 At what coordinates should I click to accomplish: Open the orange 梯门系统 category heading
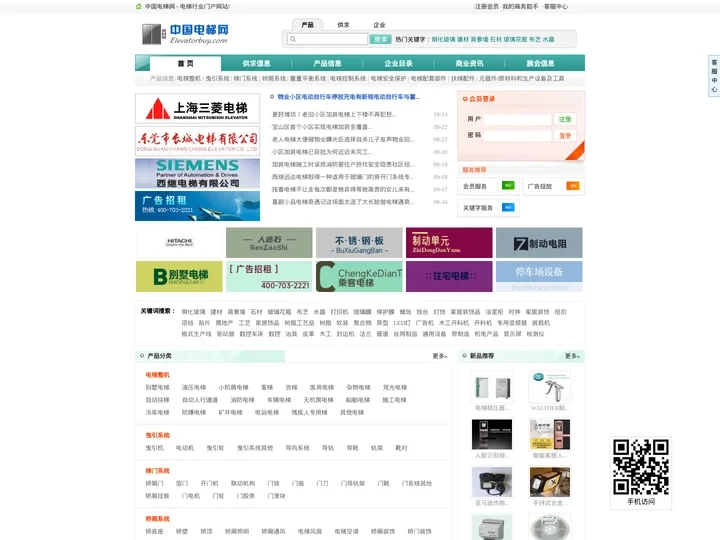[x=158, y=471]
